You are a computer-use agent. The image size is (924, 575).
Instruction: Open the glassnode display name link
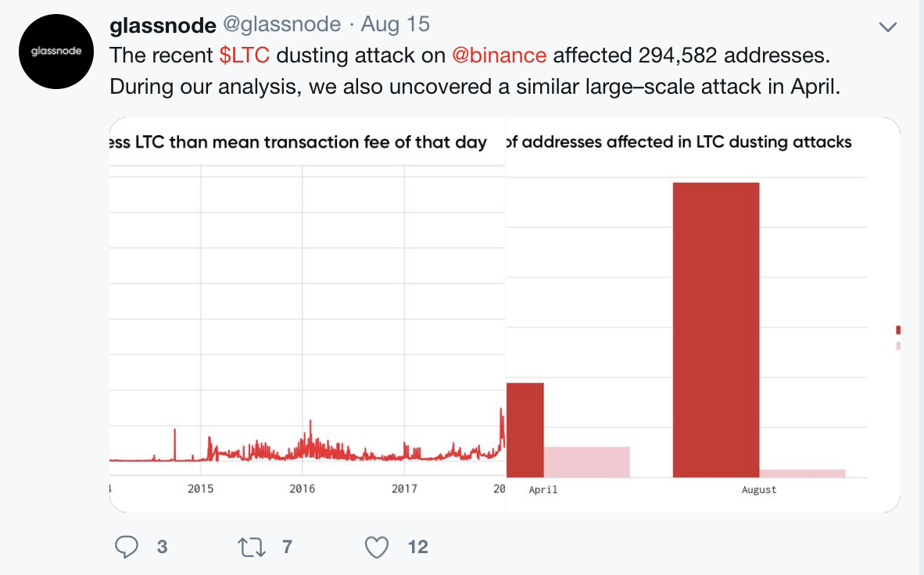[x=163, y=25]
